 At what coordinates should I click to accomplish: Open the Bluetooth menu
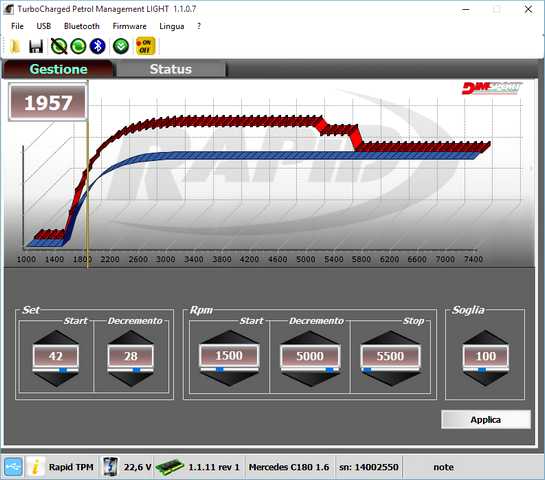coord(82,26)
